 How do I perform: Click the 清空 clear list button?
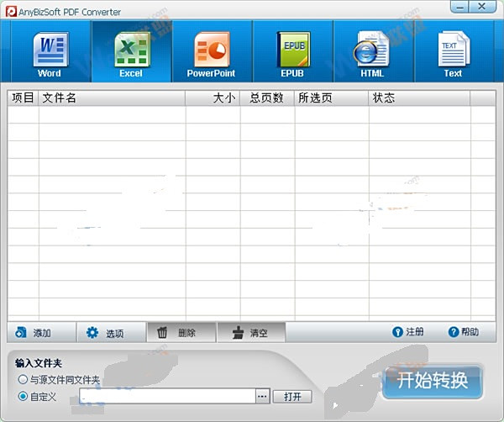pyautogui.click(x=251, y=333)
